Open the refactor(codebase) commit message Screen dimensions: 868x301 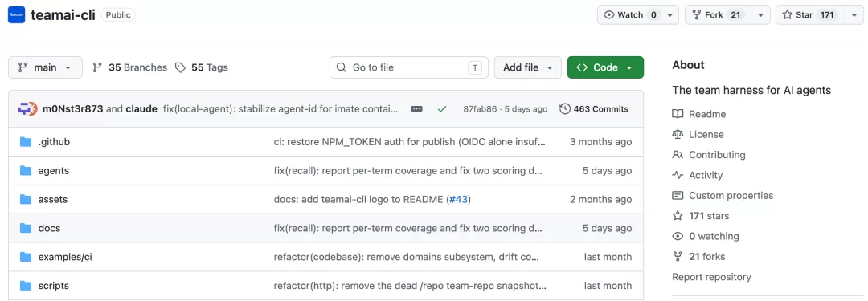[x=407, y=258]
